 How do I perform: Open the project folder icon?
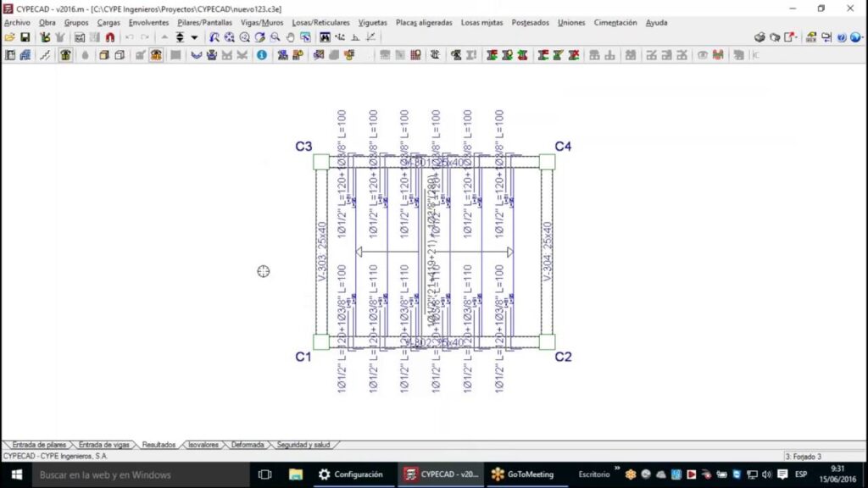(x=9, y=37)
